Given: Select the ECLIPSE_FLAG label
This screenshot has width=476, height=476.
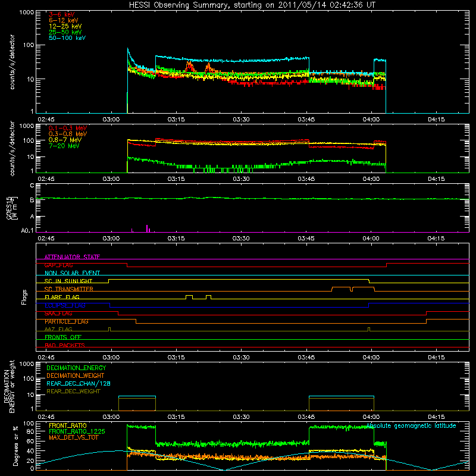Looking at the screenshot, I should tap(65, 305).
